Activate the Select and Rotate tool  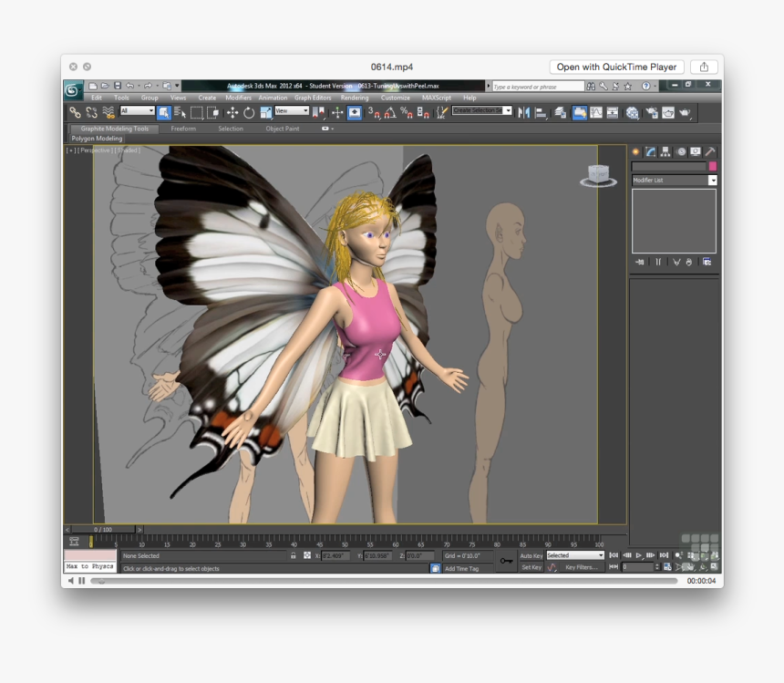tap(248, 112)
